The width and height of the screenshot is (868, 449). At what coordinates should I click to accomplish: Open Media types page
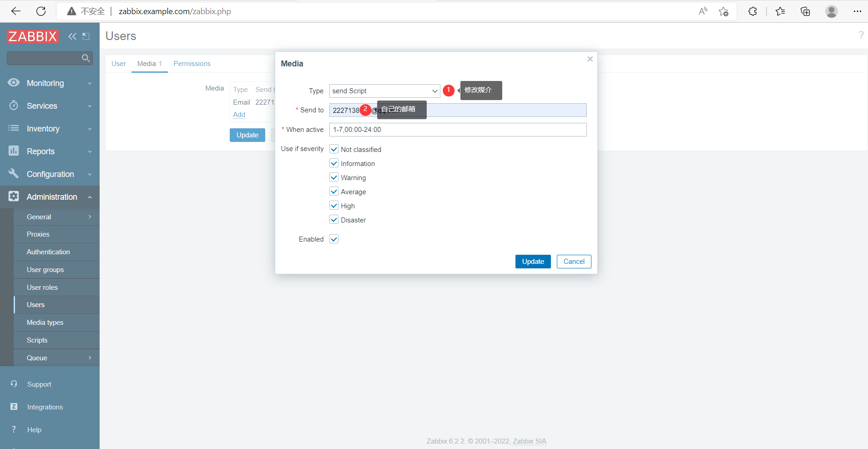56,323
